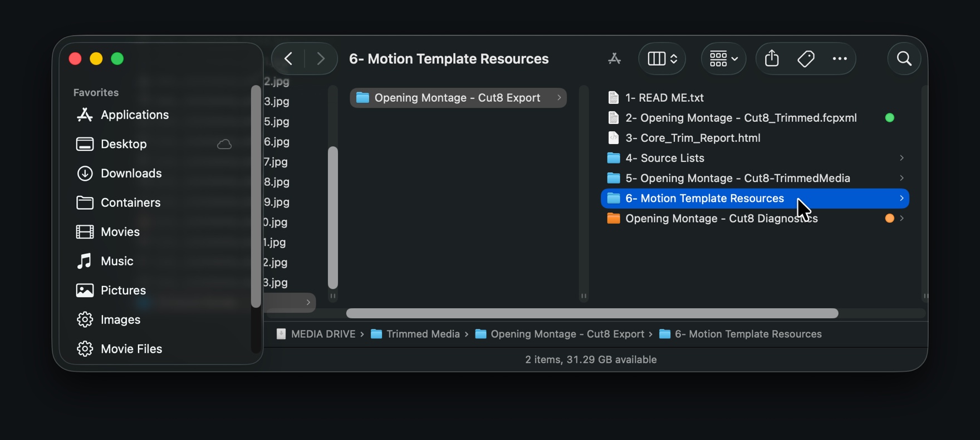Click the green full-screen window button
980x440 pixels.
[117, 58]
